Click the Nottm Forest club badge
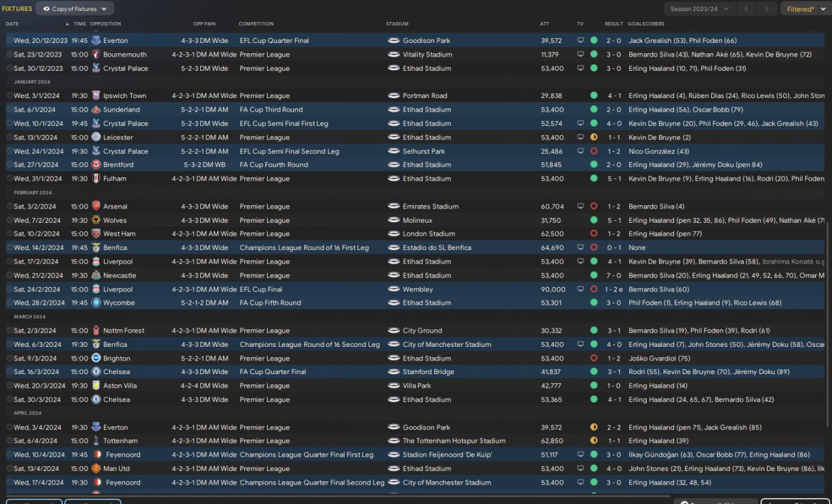 (x=96, y=331)
